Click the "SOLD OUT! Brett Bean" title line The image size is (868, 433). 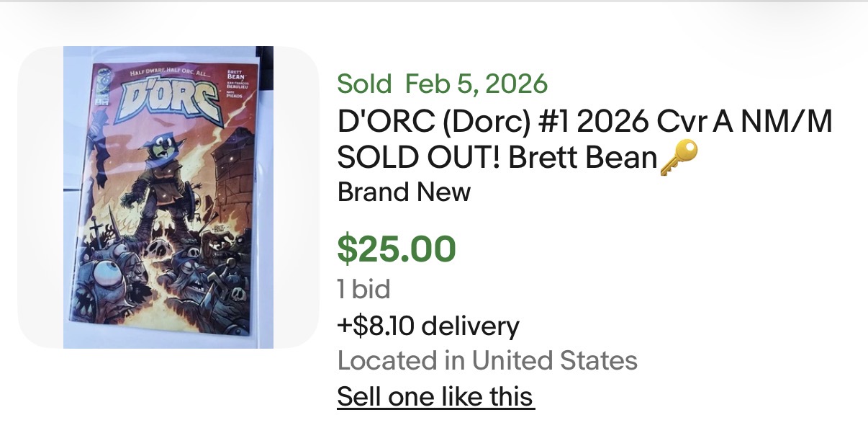coord(497,159)
